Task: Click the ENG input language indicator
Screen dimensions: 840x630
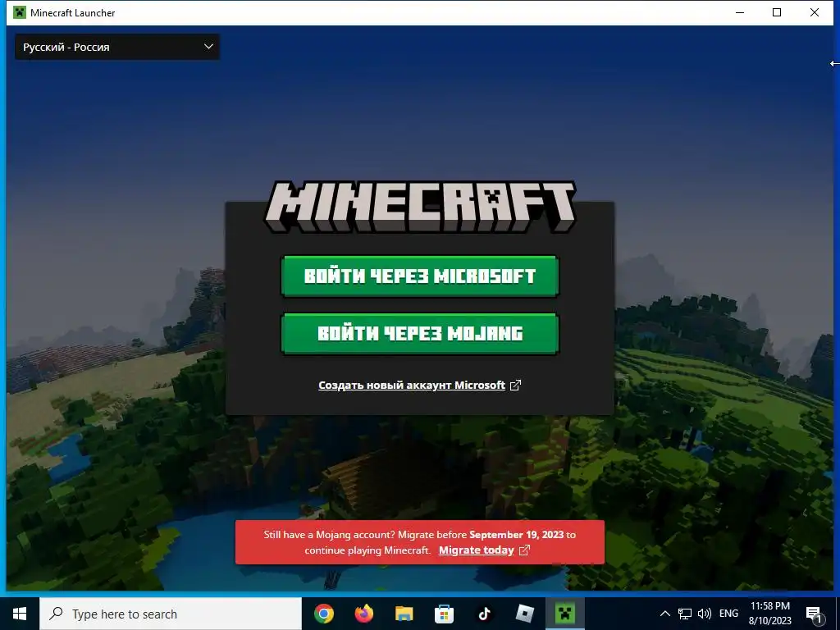Action: [728, 614]
